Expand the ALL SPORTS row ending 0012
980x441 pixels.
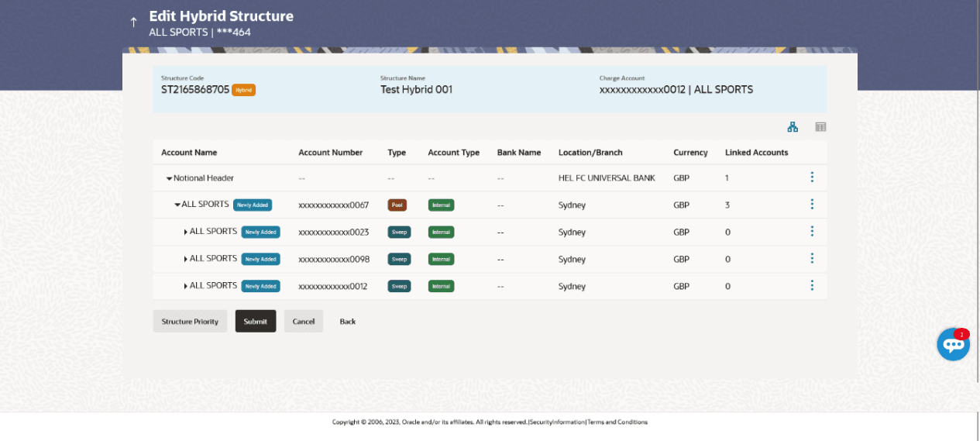click(186, 287)
